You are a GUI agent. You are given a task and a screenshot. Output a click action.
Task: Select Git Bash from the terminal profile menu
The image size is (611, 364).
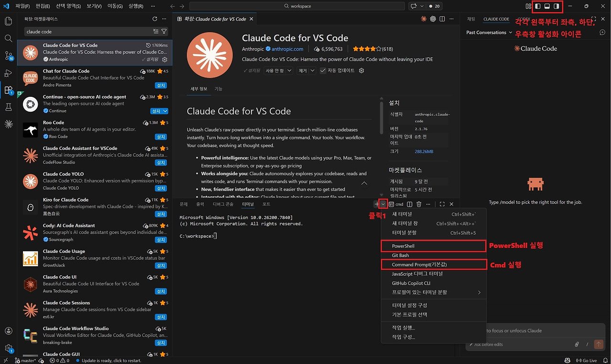(433, 255)
